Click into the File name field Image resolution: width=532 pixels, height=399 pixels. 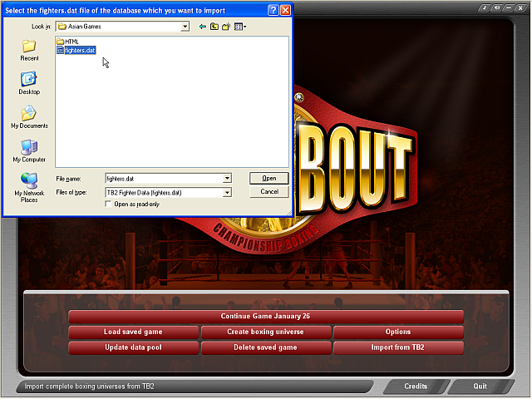(x=165, y=179)
